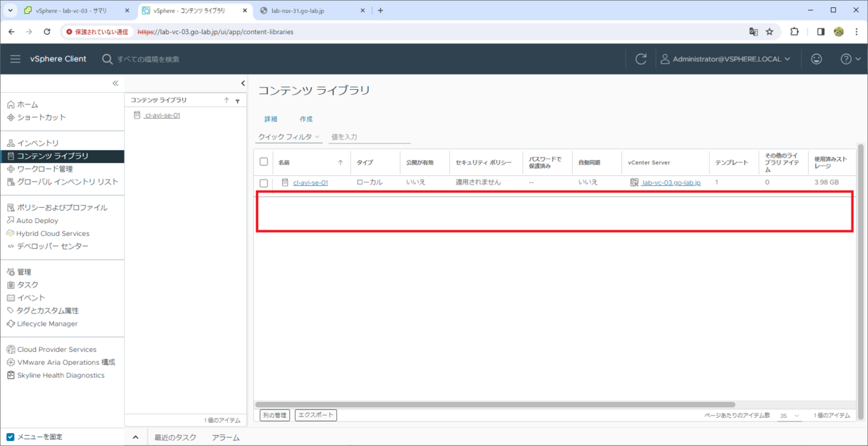The image size is (868, 446).
Task: Open the help question mark menu
Action: click(x=849, y=59)
